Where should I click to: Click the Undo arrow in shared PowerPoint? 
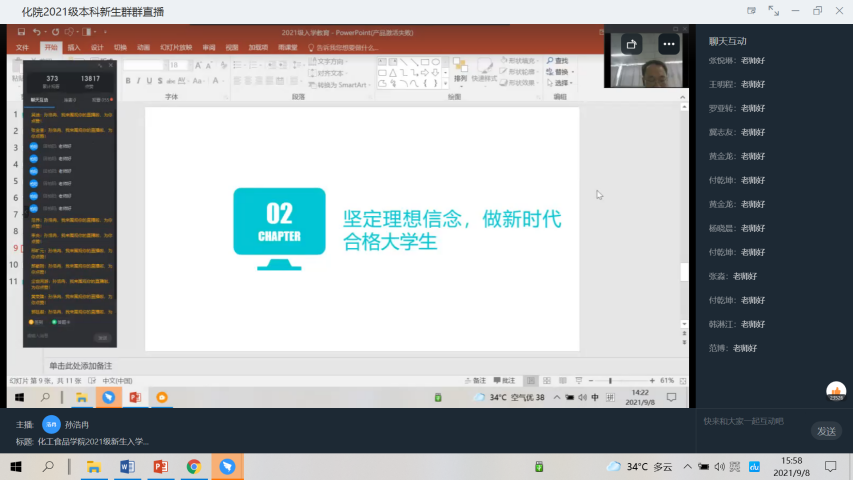coord(36,32)
